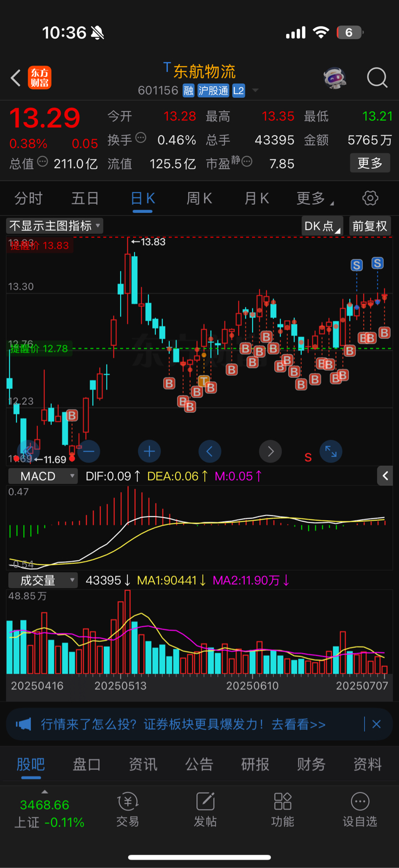399x868 pixels.
Task: Tap the MA2:11.90万 volume average
Action: click(251, 580)
